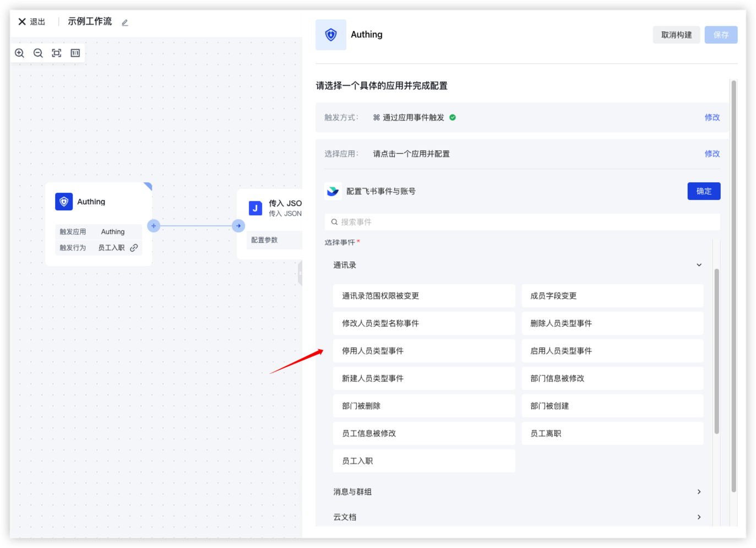Click the link icon beside 员工入职

coord(134,248)
